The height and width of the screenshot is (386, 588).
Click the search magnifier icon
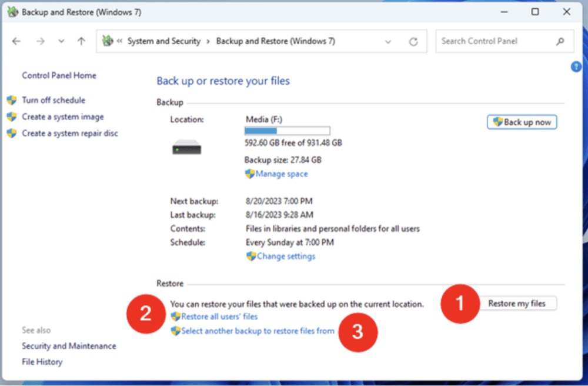pos(561,41)
